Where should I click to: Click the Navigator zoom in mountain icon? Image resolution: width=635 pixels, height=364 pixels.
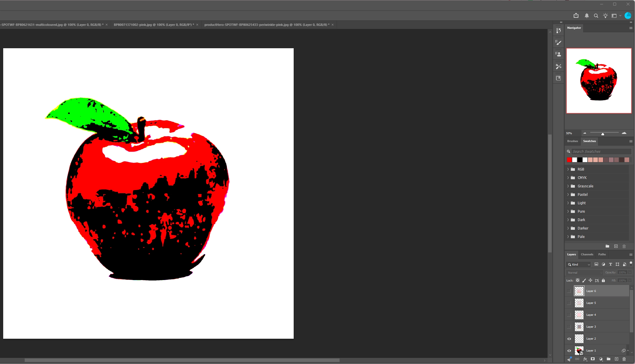[624, 133]
